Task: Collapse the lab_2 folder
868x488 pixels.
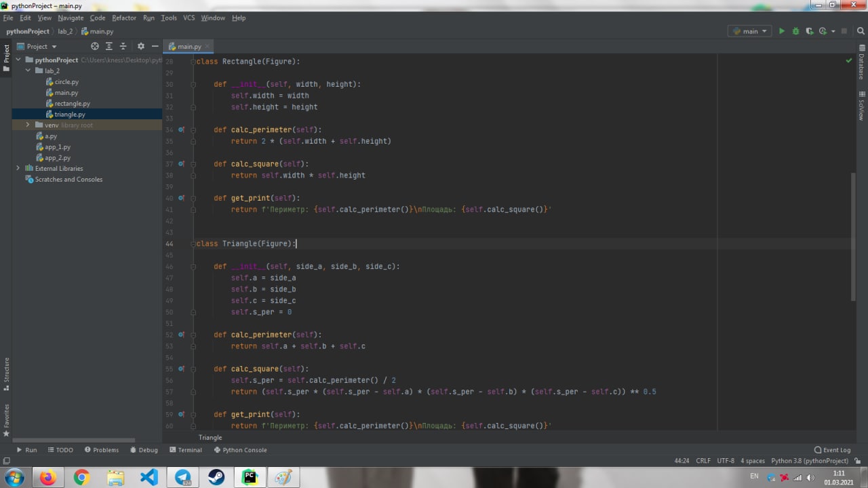Action: click(x=28, y=70)
